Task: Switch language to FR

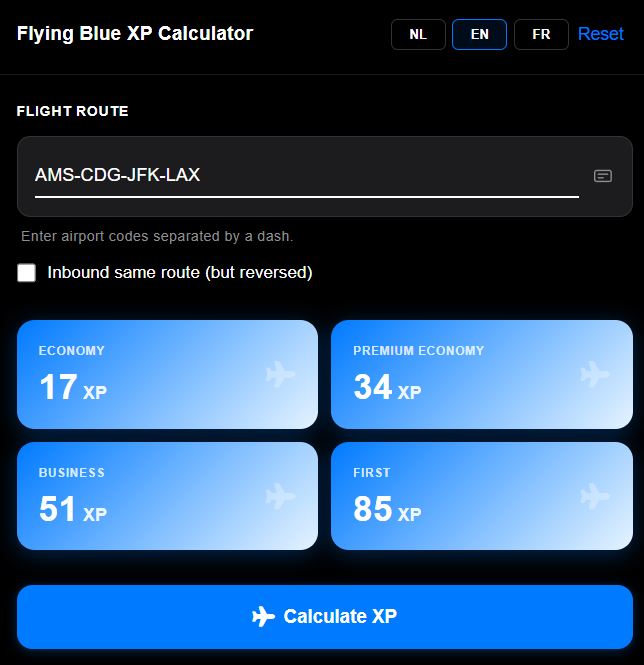Action: coord(541,34)
